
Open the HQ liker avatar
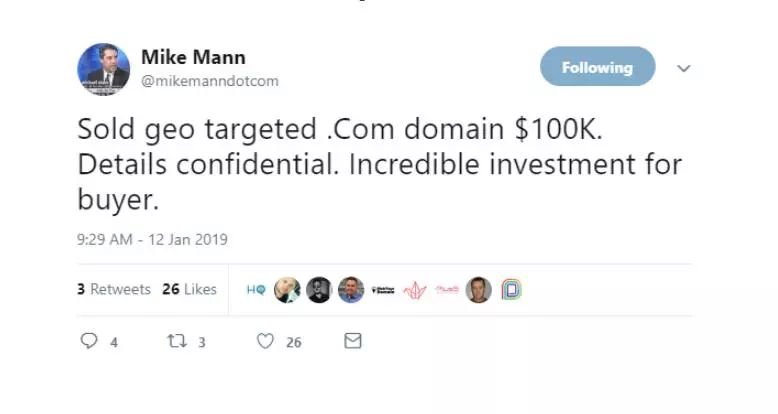256,290
